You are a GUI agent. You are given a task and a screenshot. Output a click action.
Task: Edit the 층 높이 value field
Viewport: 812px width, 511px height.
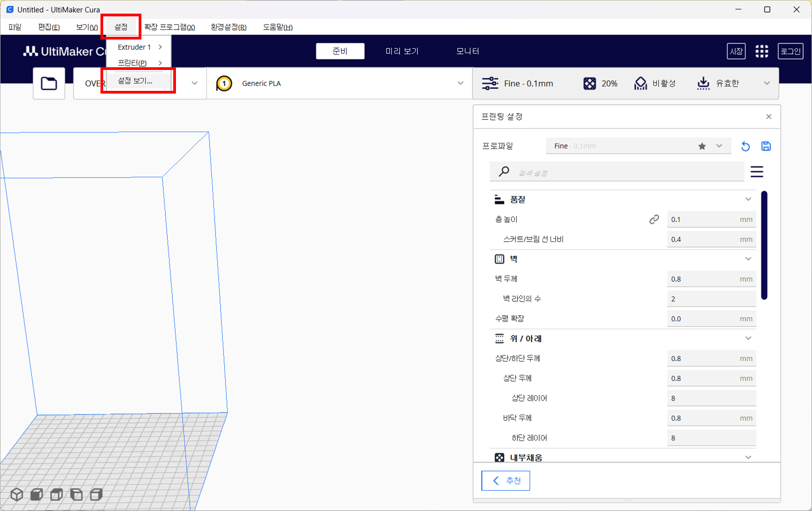[712, 219]
